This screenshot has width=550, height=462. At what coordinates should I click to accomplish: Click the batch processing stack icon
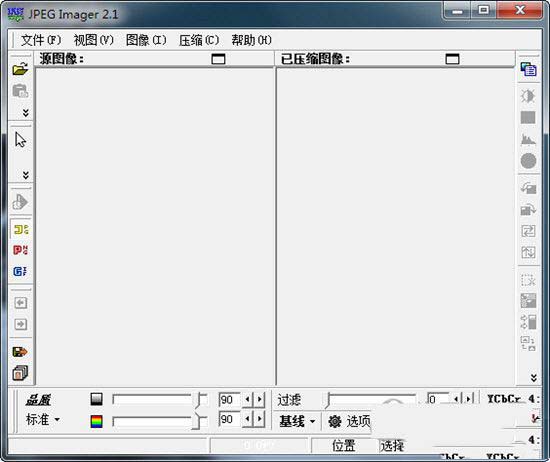pos(20,373)
